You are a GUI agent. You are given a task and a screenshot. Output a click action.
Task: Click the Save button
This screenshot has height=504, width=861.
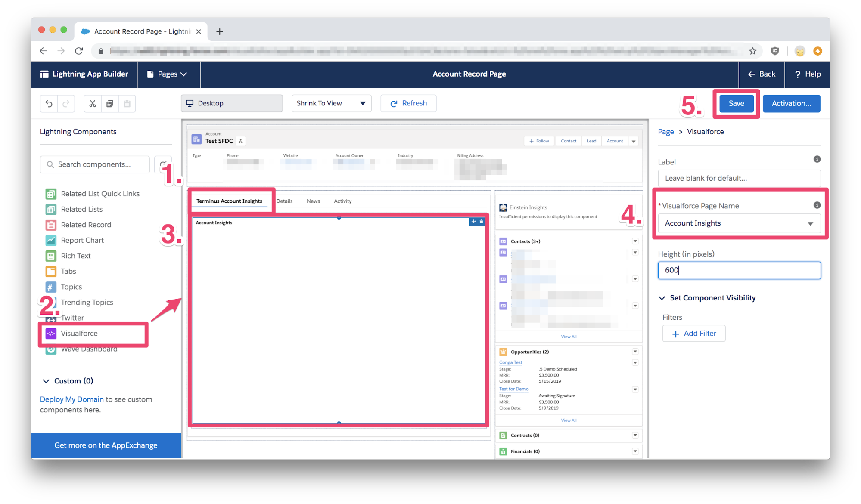pos(736,104)
